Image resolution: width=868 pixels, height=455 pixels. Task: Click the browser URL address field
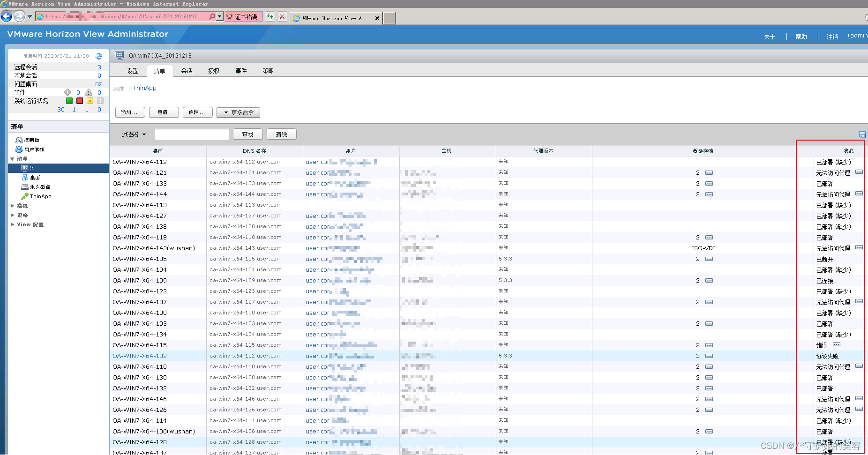122,16
